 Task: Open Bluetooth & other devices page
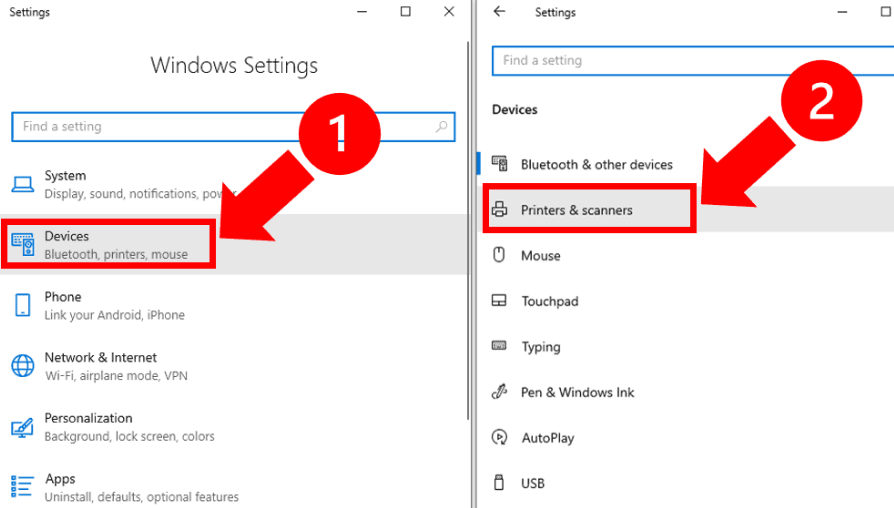596,164
